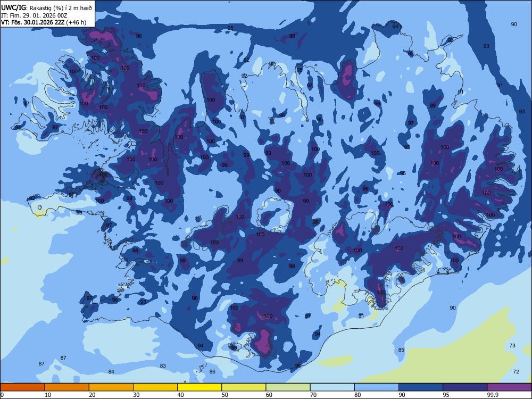
Task: Click the '99.9' legend tick label
Action: pyautogui.click(x=492, y=395)
